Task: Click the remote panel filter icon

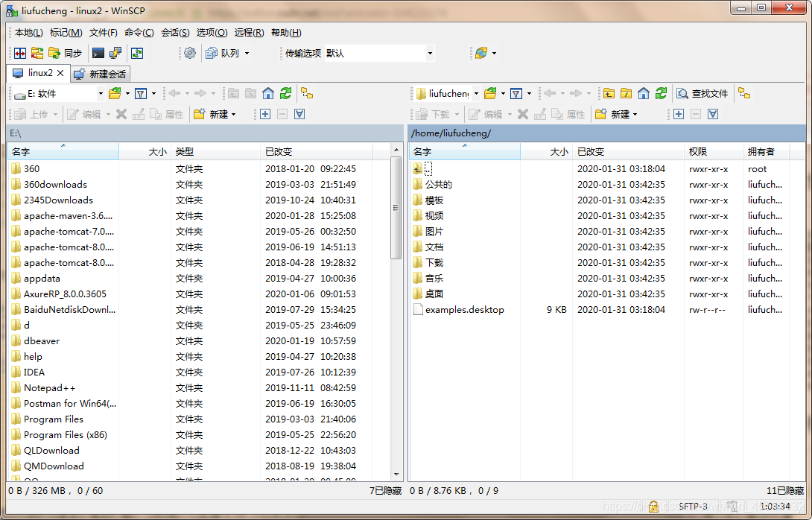Action: pyautogui.click(x=516, y=94)
